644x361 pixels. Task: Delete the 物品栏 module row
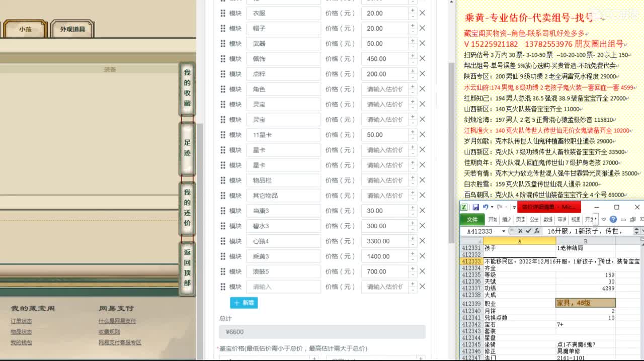[x=422, y=180]
